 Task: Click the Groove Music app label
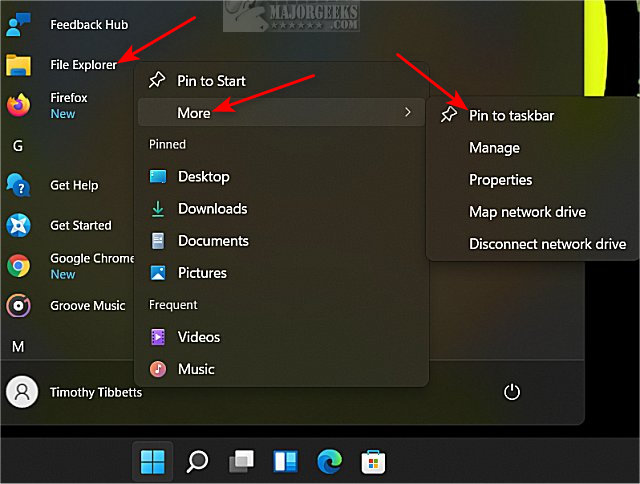point(87,306)
